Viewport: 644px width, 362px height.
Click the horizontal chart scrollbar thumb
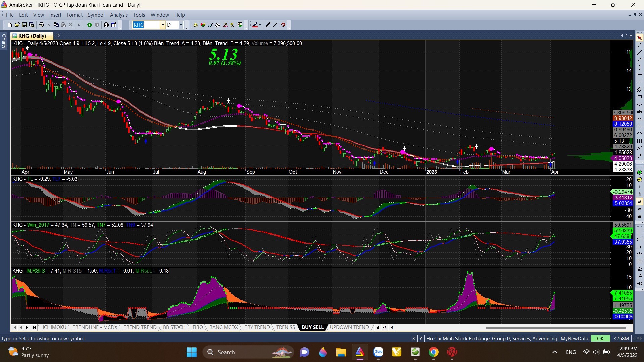(555, 327)
